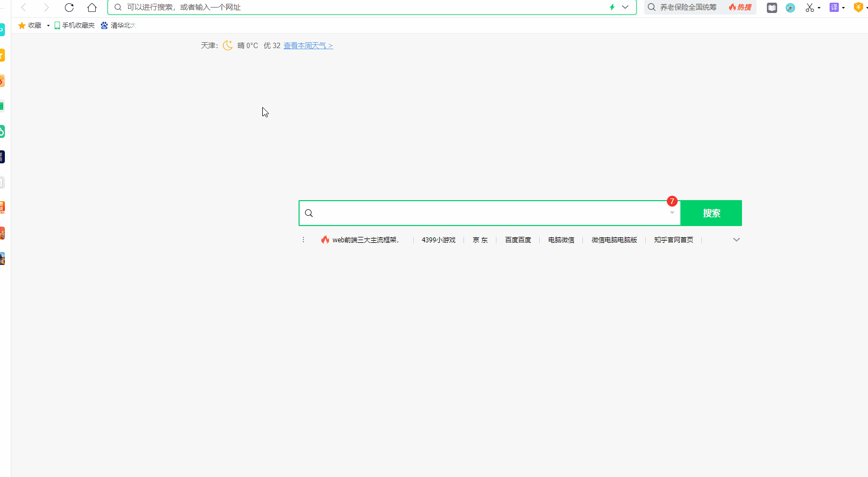Expand the address bar history dropdown

coord(625,8)
